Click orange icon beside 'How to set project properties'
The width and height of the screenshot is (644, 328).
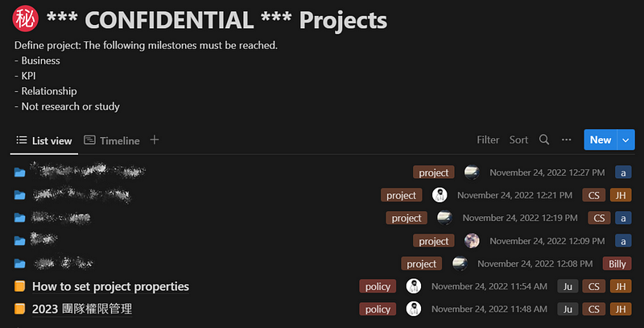[19, 286]
